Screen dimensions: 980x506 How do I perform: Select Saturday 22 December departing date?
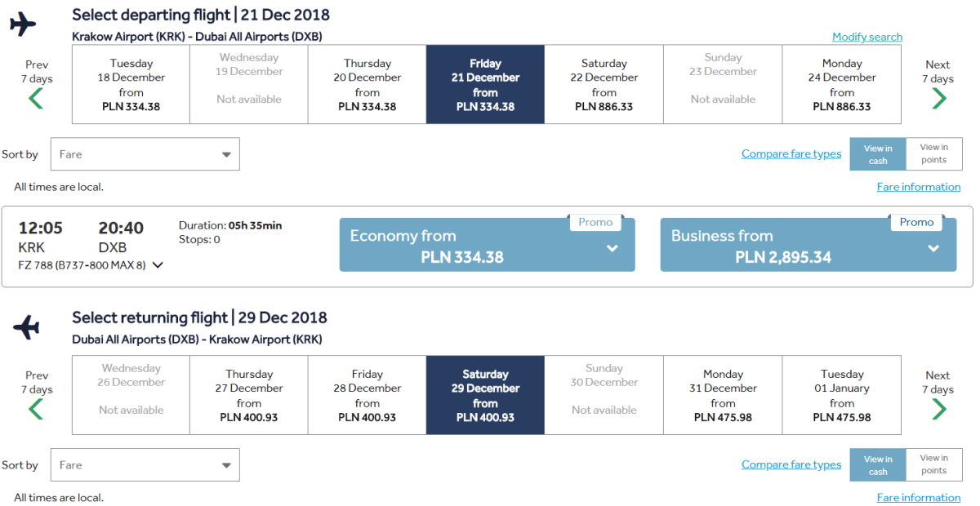pos(604,85)
